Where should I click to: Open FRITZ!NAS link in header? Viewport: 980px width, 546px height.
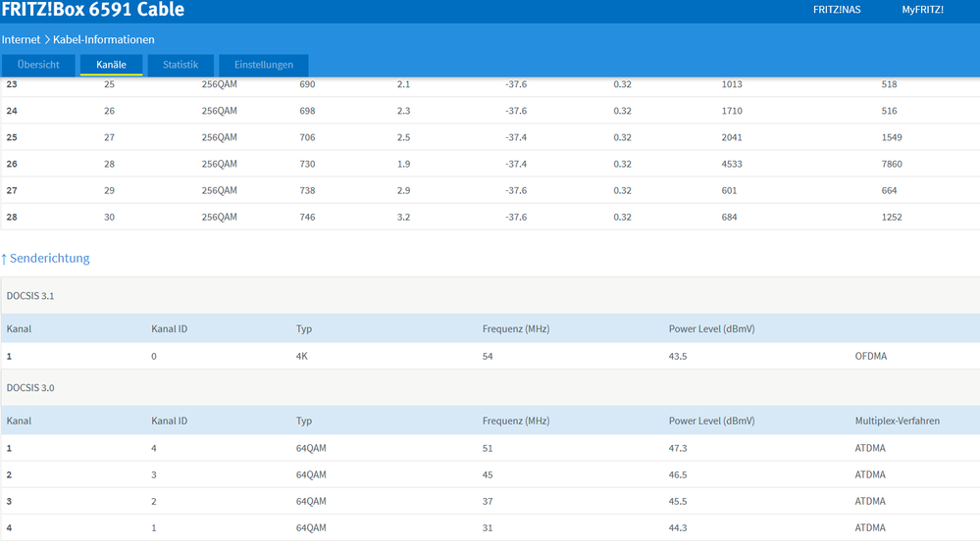pyautogui.click(x=836, y=10)
